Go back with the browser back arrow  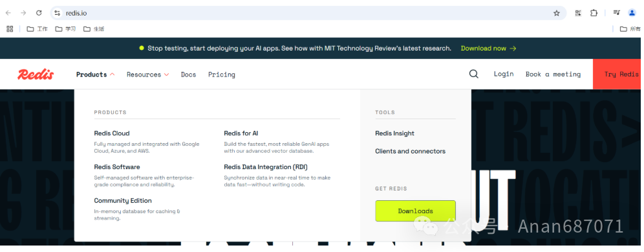coord(8,13)
